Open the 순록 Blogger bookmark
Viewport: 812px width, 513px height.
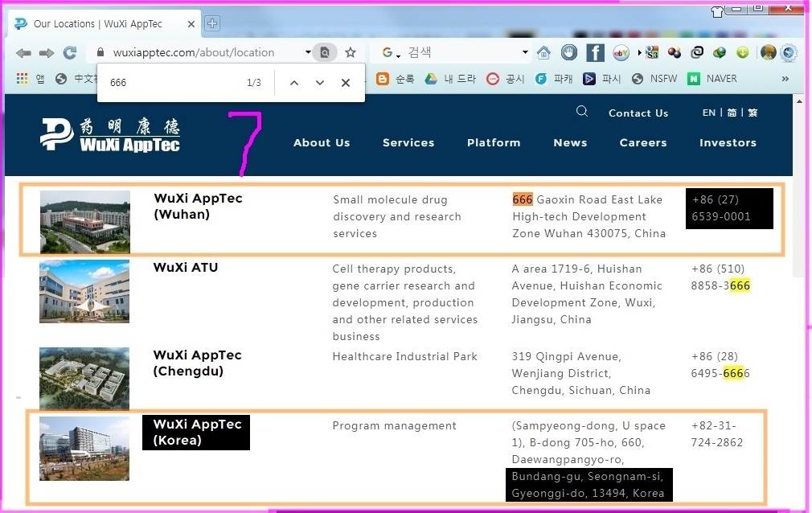click(395, 79)
